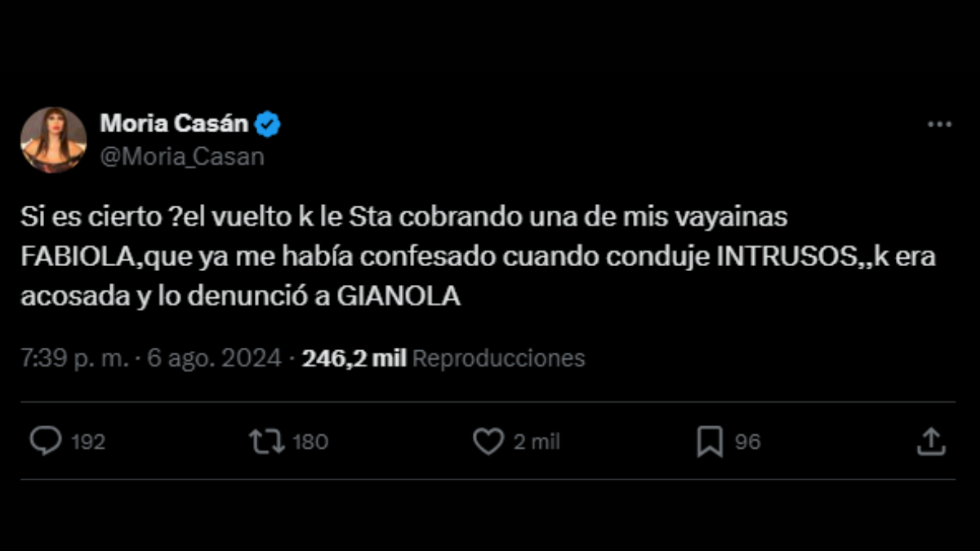
Task: Click the 192 replies count
Action: tap(88, 442)
